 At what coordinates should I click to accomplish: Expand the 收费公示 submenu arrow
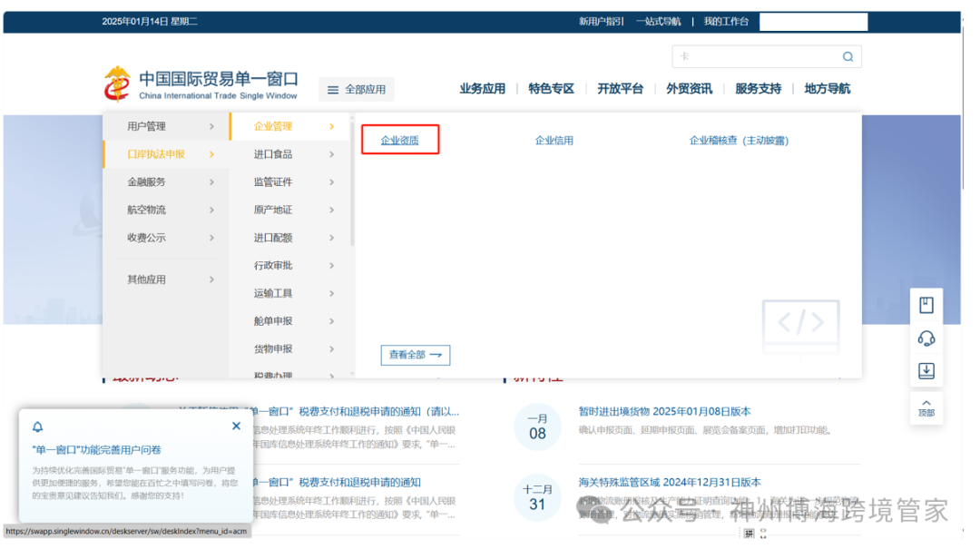(211, 238)
